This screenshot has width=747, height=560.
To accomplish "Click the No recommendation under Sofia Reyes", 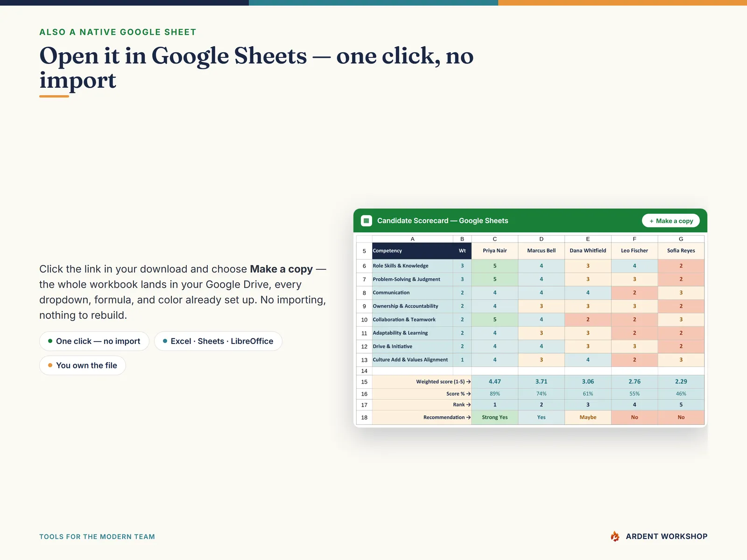I will coord(681,418).
